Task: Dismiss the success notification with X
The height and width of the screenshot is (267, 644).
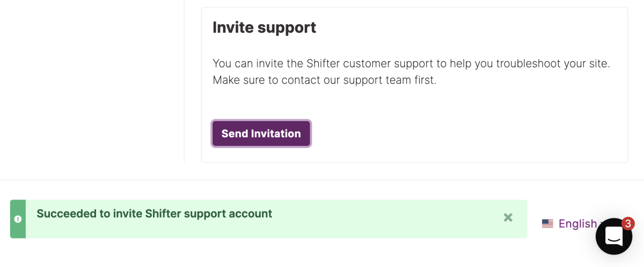Action: (x=508, y=218)
